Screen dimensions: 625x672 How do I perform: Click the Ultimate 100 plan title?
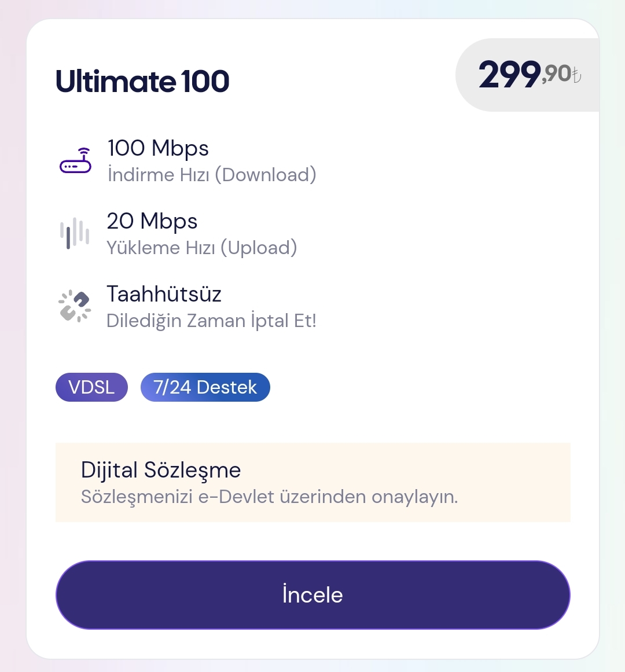click(142, 81)
